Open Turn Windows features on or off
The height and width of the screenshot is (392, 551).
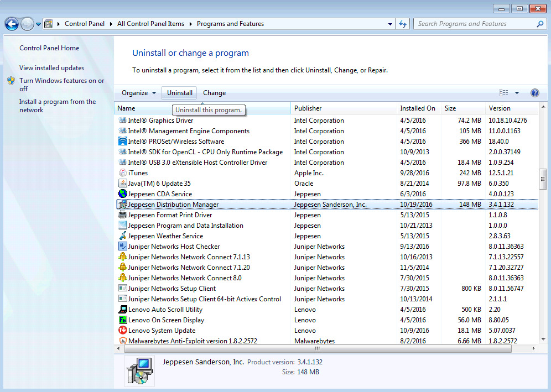pos(61,85)
